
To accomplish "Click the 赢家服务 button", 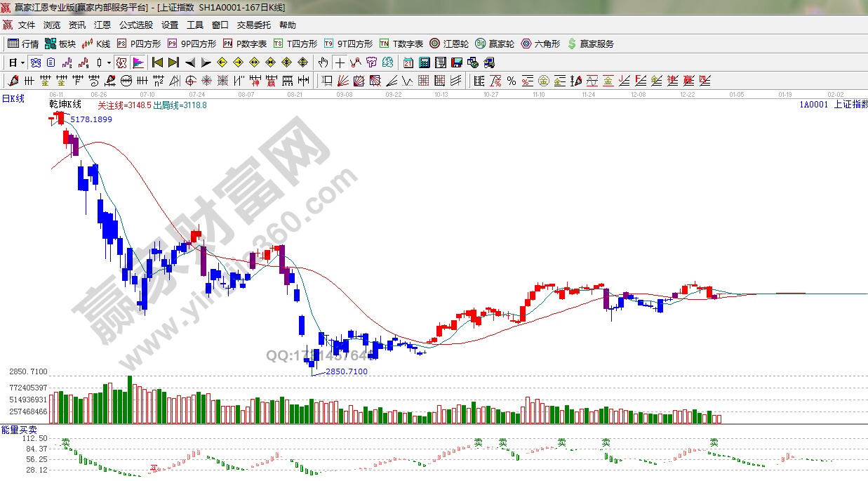I will tap(590, 44).
